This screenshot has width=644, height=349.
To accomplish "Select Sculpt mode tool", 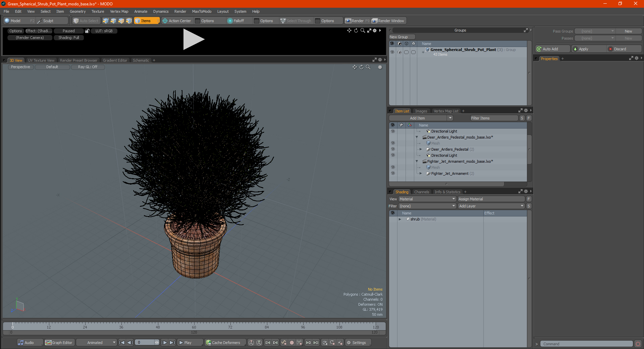I will tap(52, 21).
